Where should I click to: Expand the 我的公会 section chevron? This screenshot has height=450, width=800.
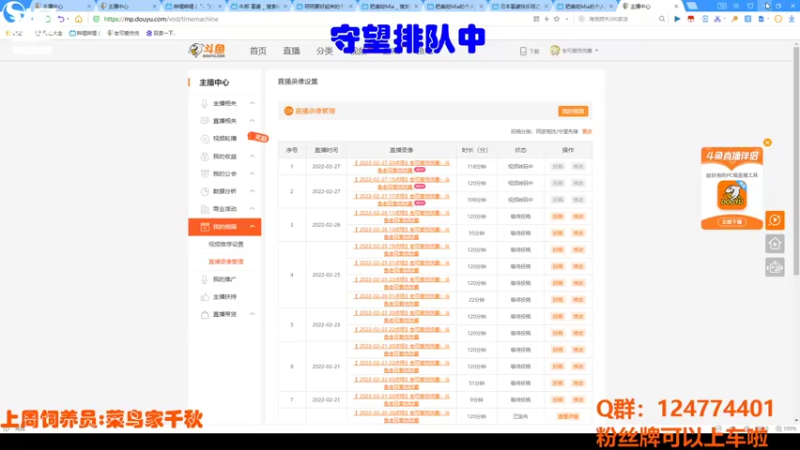(x=252, y=173)
